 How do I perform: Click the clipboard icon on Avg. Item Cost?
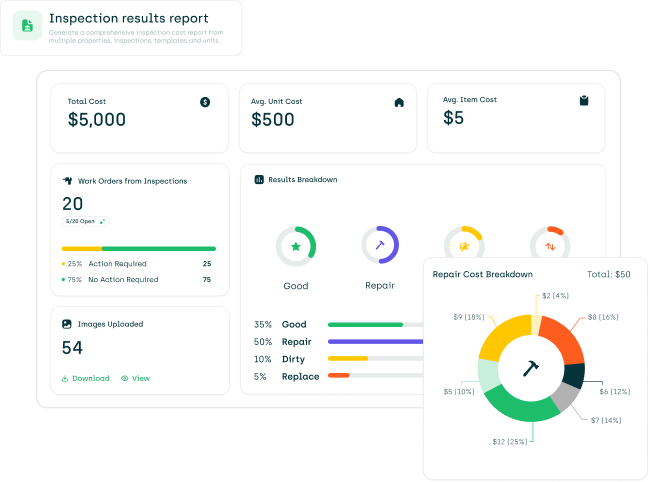(x=584, y=101)
